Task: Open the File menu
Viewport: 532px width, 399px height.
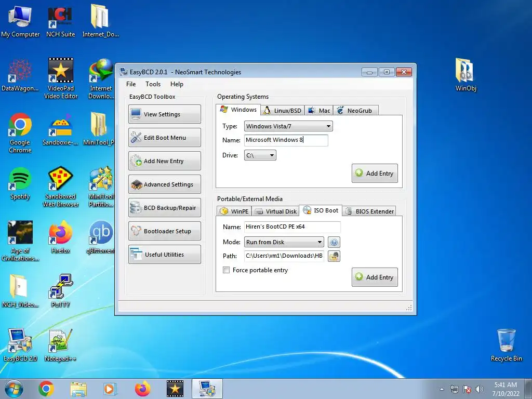Action: [131, 84]
